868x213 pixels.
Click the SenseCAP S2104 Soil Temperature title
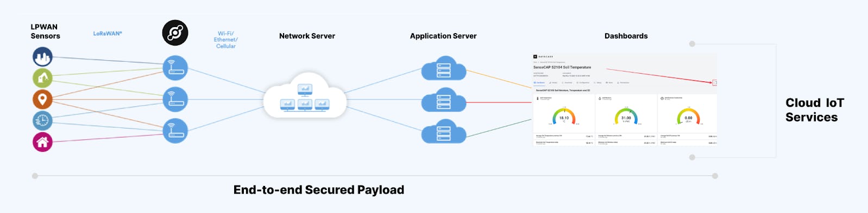click(562, 67)
